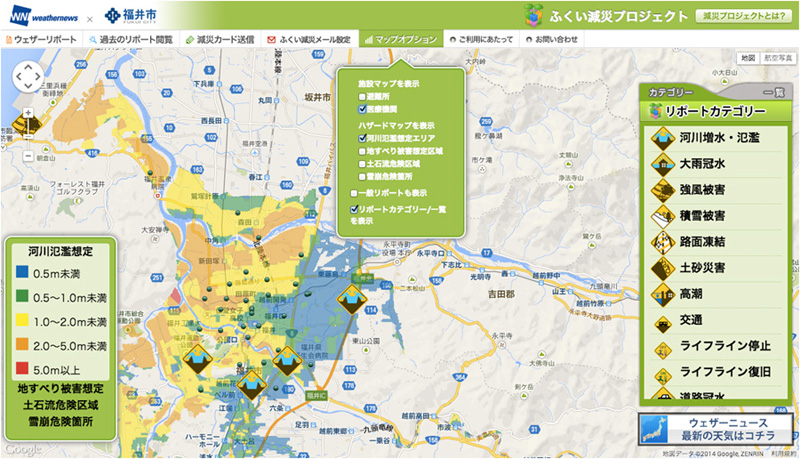800x459 pixels.
Task: Open flood report marker near route 114
Action: point(352,299)
